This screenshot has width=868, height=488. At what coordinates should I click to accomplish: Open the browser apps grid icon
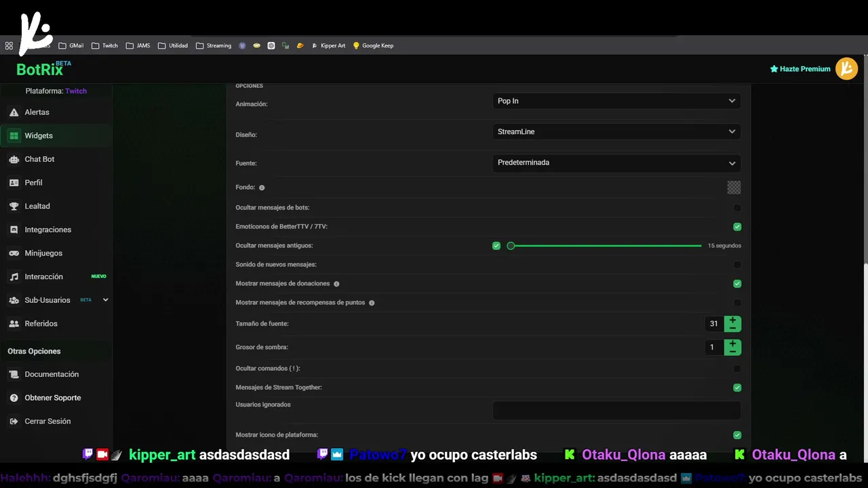pos(9,46)
